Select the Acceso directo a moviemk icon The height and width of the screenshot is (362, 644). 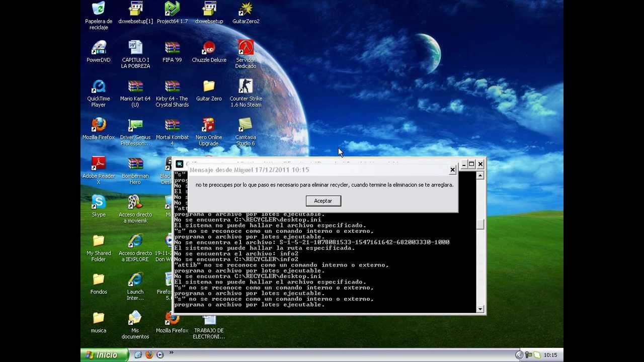pyautogui.click(x=135, y=210)
